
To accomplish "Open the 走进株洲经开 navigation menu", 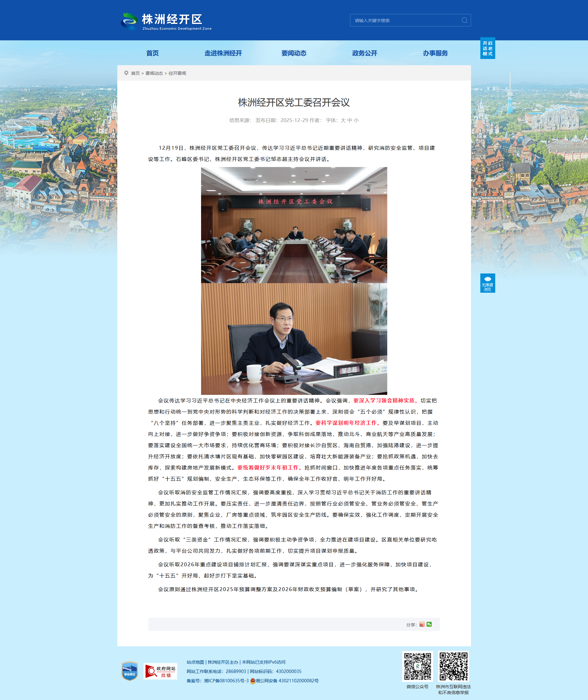I will [x=223, y=53].
